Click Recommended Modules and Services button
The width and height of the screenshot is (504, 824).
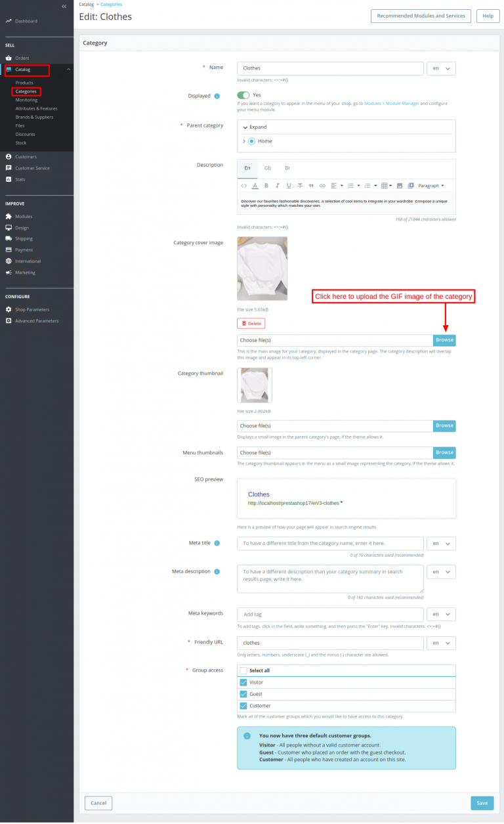click(x=421, y=16)
